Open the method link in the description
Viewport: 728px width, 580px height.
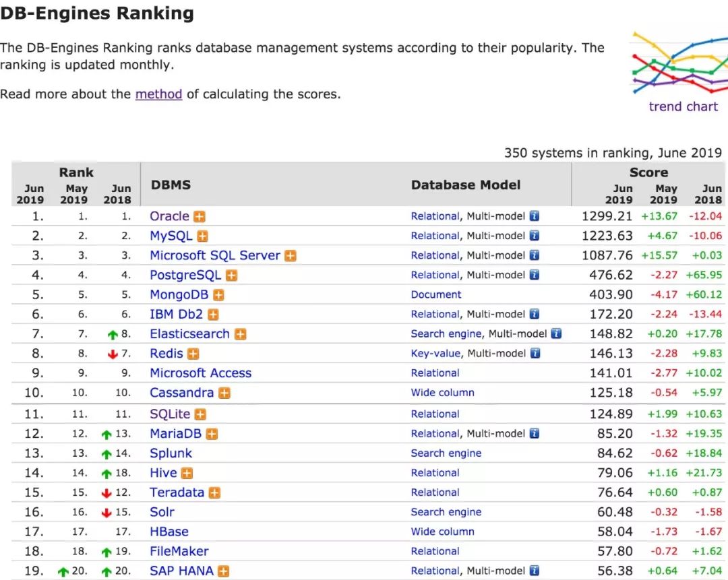tap(158, 94)
